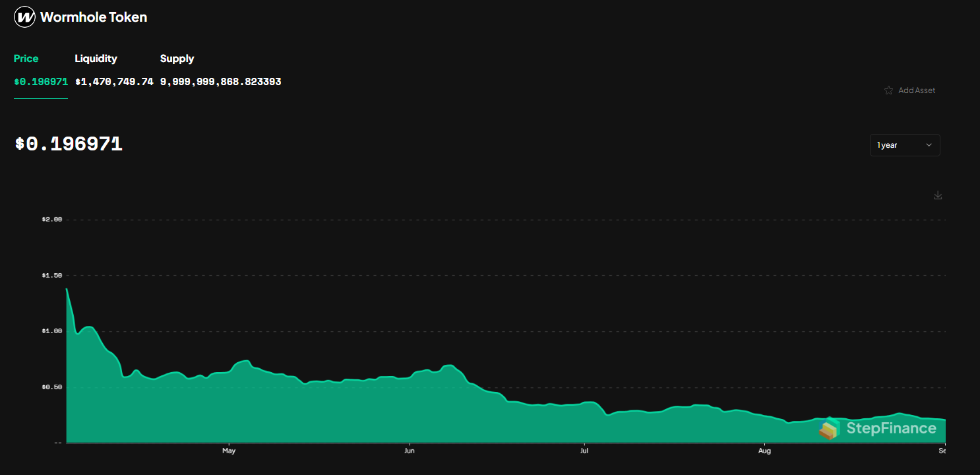Switch to the Price tab
The width and height of the screenshot is (980, 475).
(26, 59)
